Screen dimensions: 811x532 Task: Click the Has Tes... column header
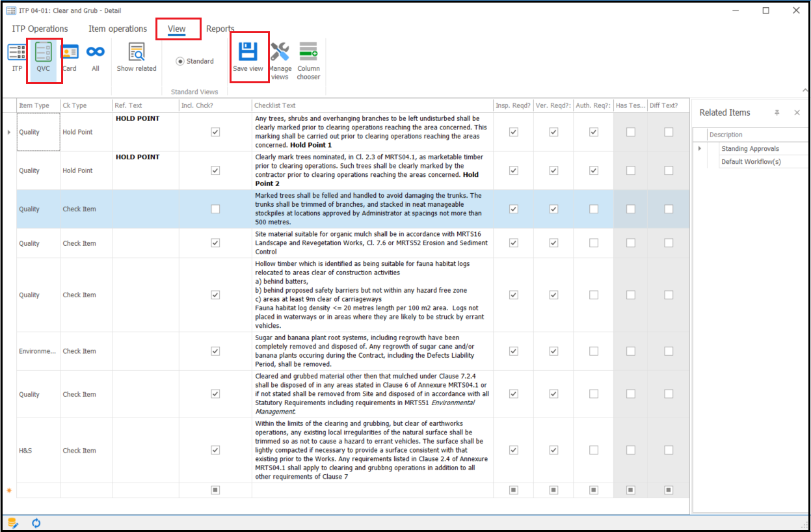click(630, 105)
